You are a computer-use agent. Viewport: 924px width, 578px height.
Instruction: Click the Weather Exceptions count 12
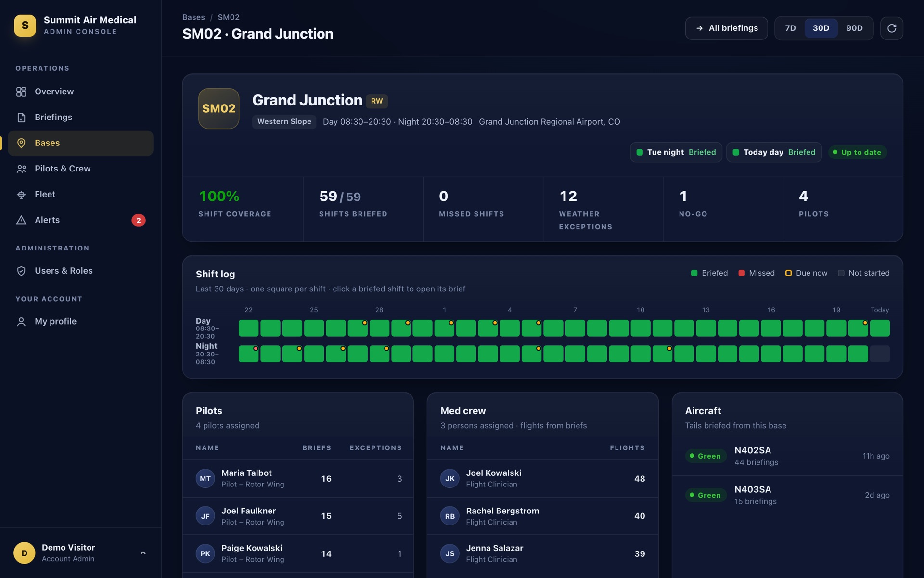point(568,196)
